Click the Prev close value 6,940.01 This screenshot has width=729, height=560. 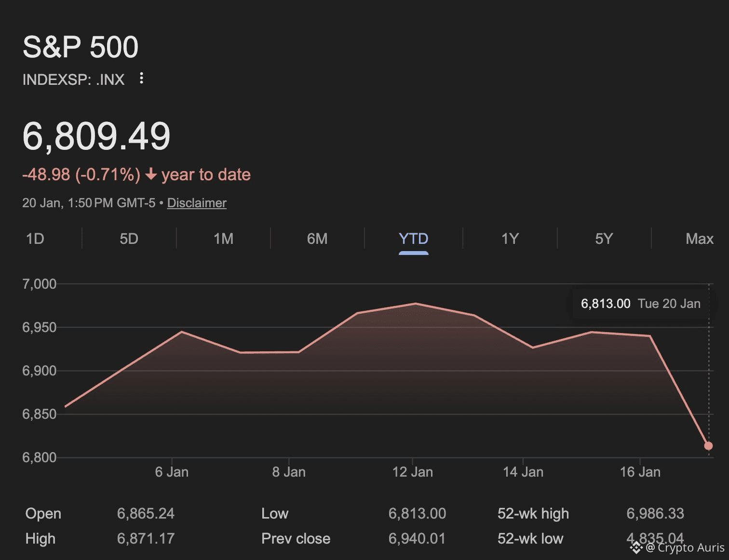[417, 538]
